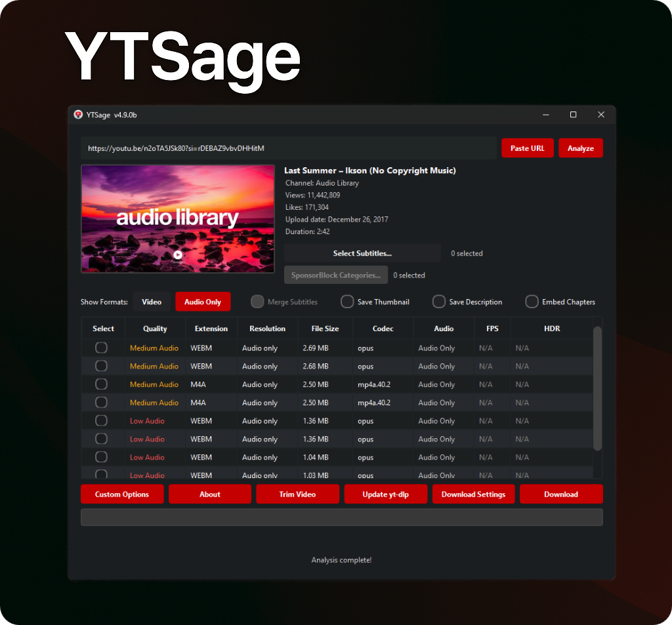This screenshot has width=672, height=625.
Task: Click the Views: 11,442,809 text
Action: point(313,195)
